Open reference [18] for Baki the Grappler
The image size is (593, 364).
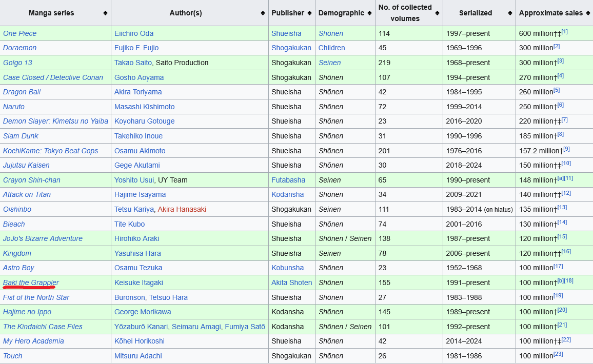click(x=569, y=280)
